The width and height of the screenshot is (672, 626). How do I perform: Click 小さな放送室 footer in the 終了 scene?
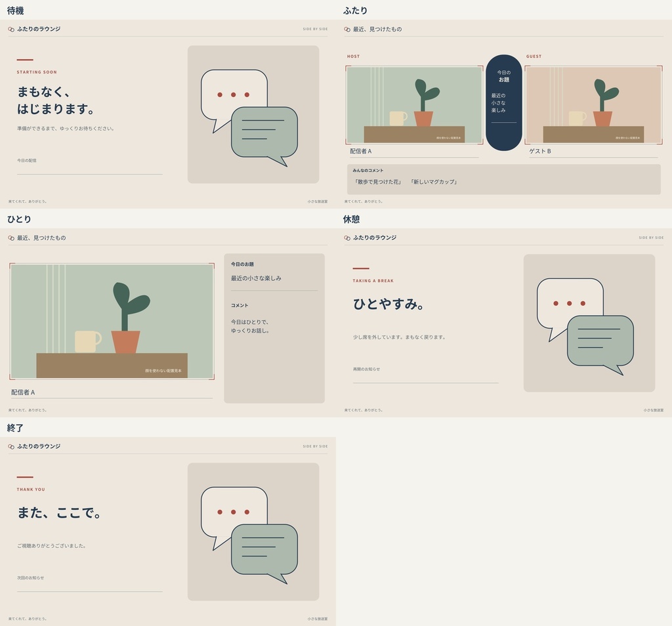(318, 619)
